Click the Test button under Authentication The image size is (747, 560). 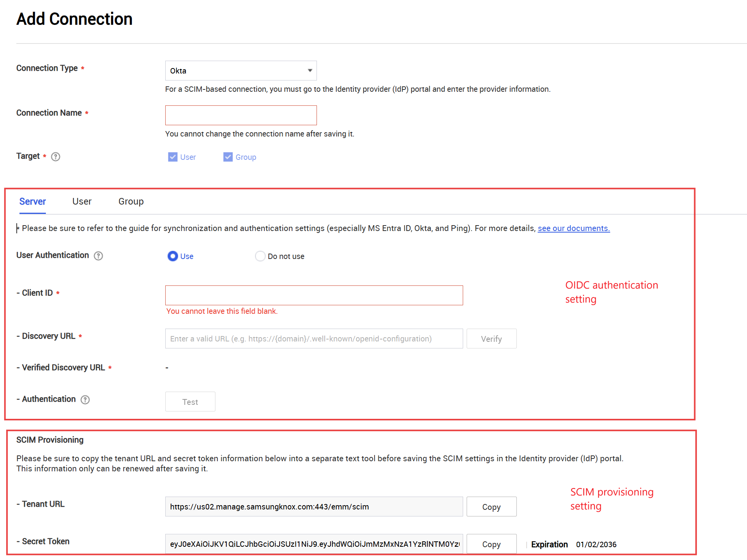pyautogui.click(x=190, y=401)
